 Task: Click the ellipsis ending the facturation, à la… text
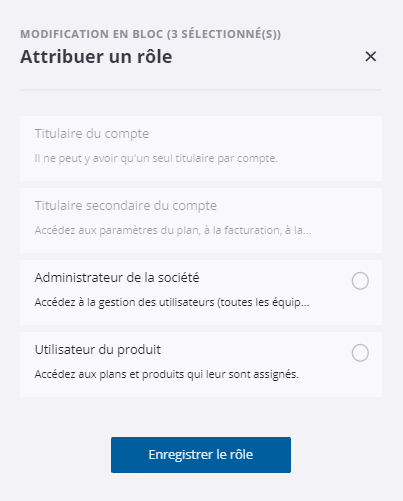tap(307, 232)
